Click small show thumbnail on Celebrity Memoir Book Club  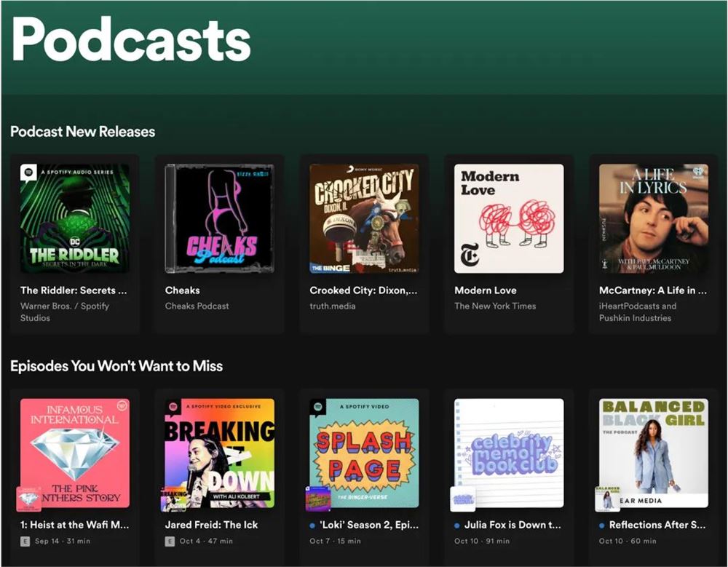pyautogui.click(x=463, y=499)
